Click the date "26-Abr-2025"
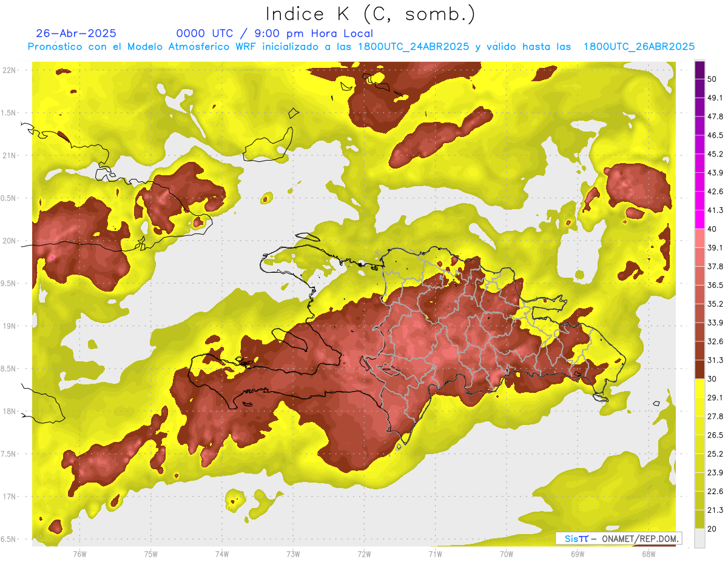 [x=76, y=33]
